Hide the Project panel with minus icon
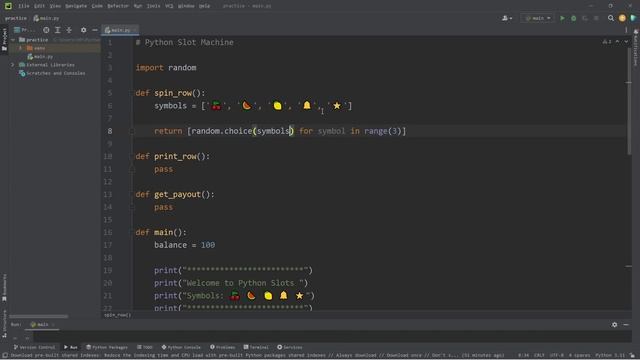Screen dimensions: 640x360 pos(95,30)
